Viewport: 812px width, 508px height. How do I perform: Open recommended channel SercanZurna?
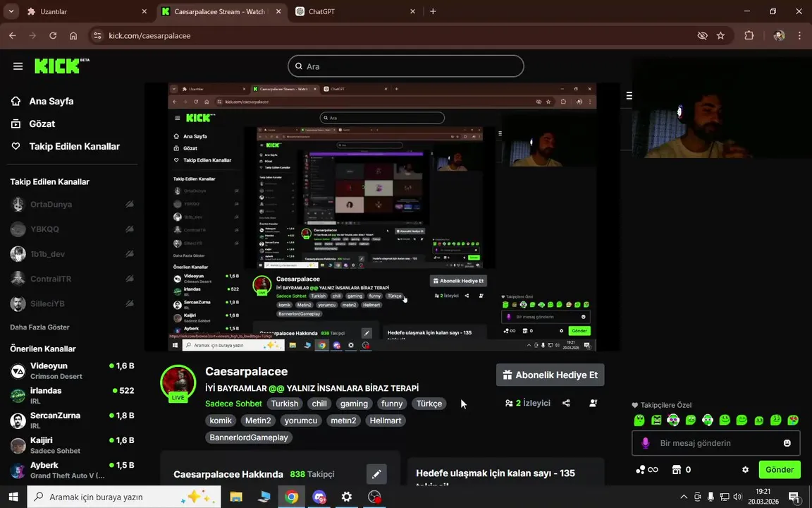pyautogui.click(x=73, y=421)
